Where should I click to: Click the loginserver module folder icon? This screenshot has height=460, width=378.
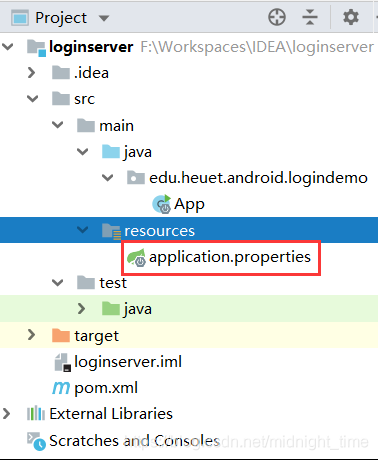[36, 48]
